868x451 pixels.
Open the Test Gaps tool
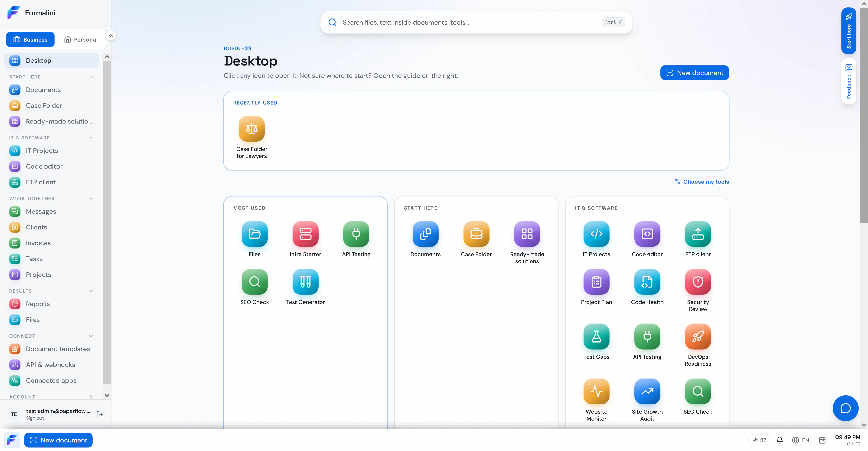point(596,342)
